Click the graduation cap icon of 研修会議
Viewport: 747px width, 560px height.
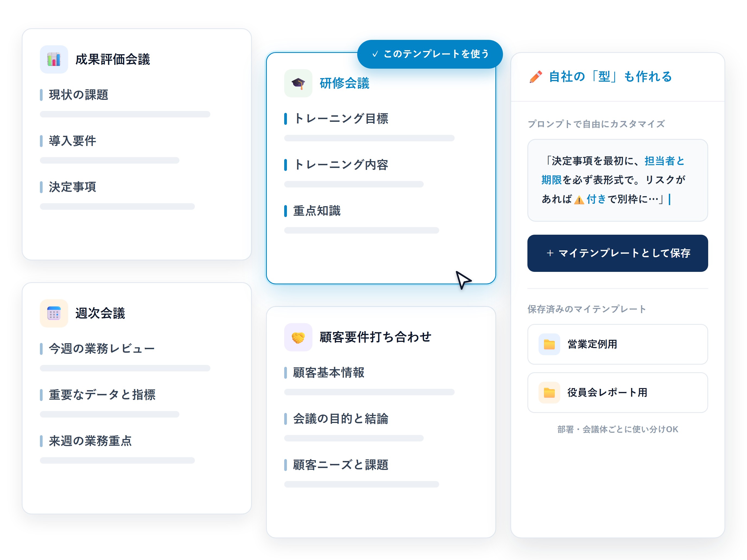click(x=298, y=83)
